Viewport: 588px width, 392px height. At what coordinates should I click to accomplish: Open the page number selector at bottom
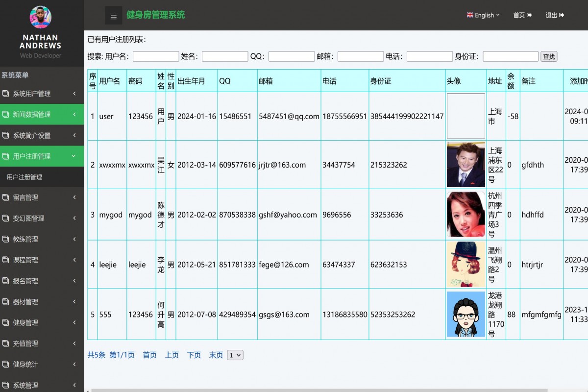click(x=234, y=355)
